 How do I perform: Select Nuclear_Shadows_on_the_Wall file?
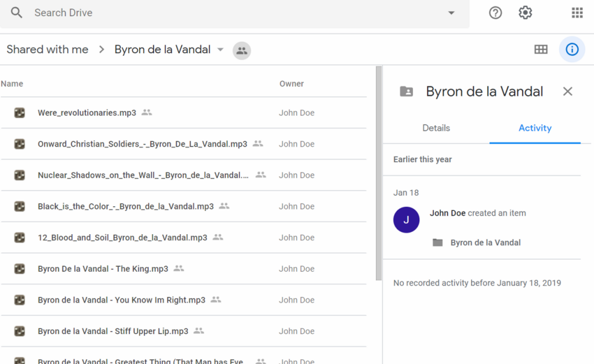[x=143, y=175]
